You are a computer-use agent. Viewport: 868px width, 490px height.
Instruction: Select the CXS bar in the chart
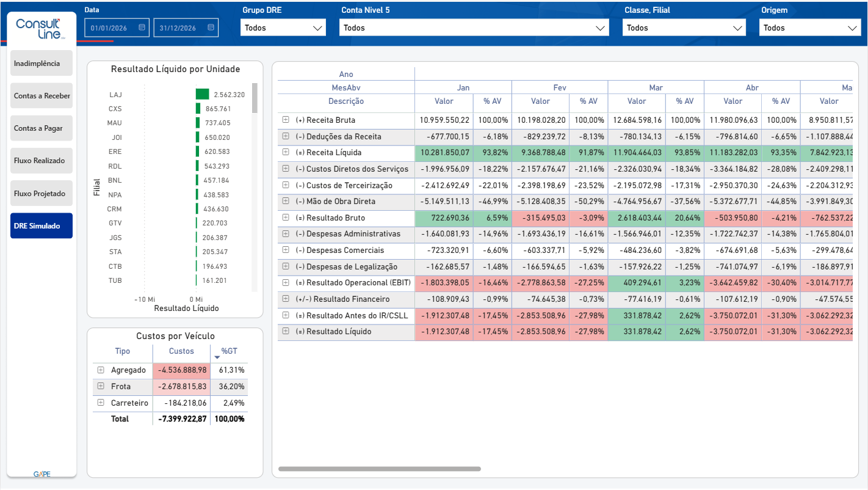198,108
